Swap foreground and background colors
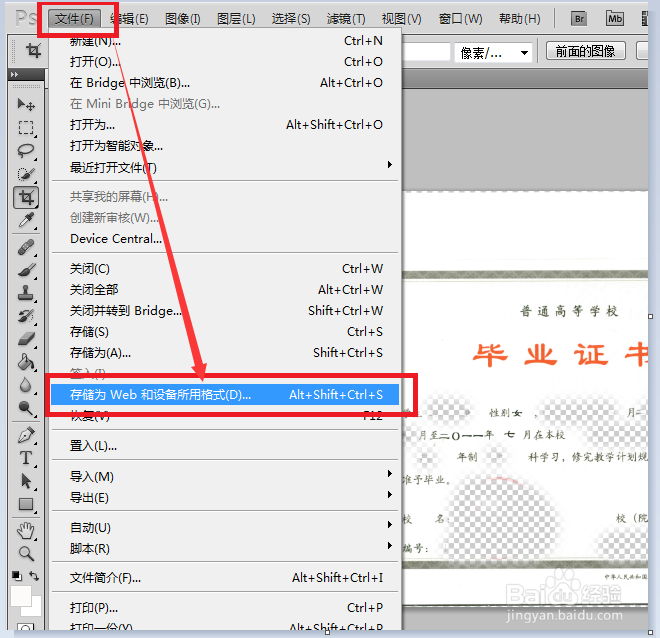 35,576
